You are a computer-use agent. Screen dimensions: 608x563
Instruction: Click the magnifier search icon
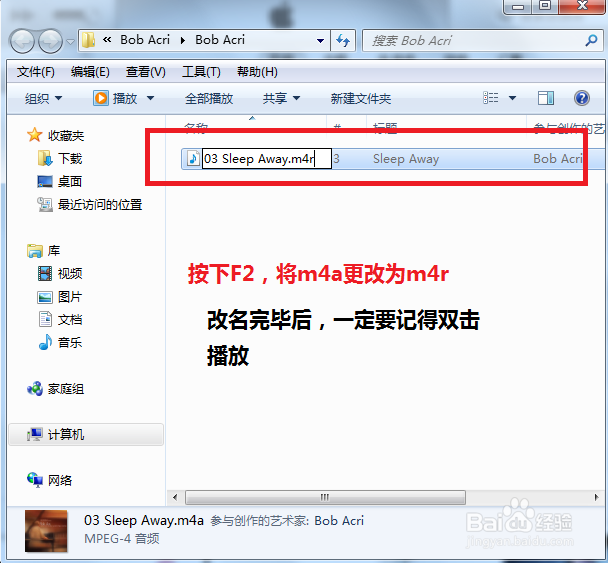[591, 40]
